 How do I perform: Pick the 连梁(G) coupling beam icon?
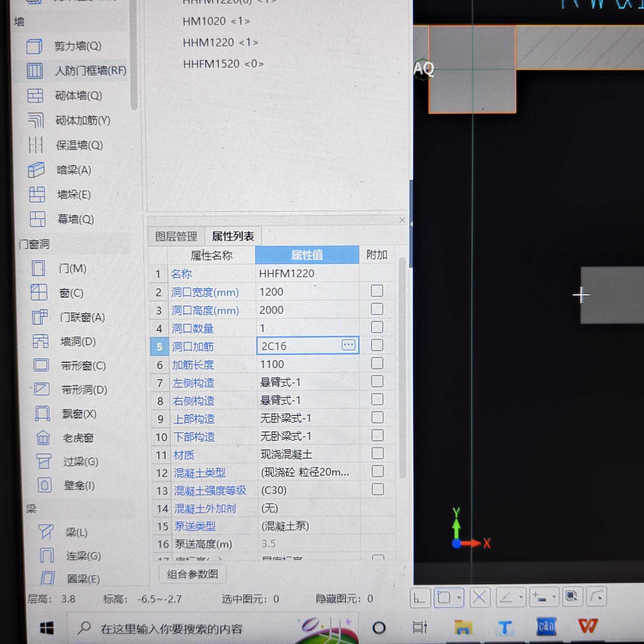47,556
